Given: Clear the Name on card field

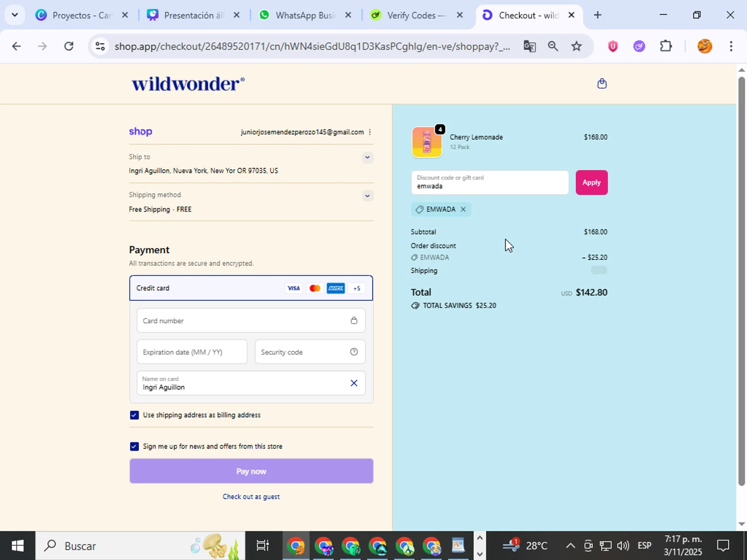Looking at the screenshot, I should pos(354,383).
